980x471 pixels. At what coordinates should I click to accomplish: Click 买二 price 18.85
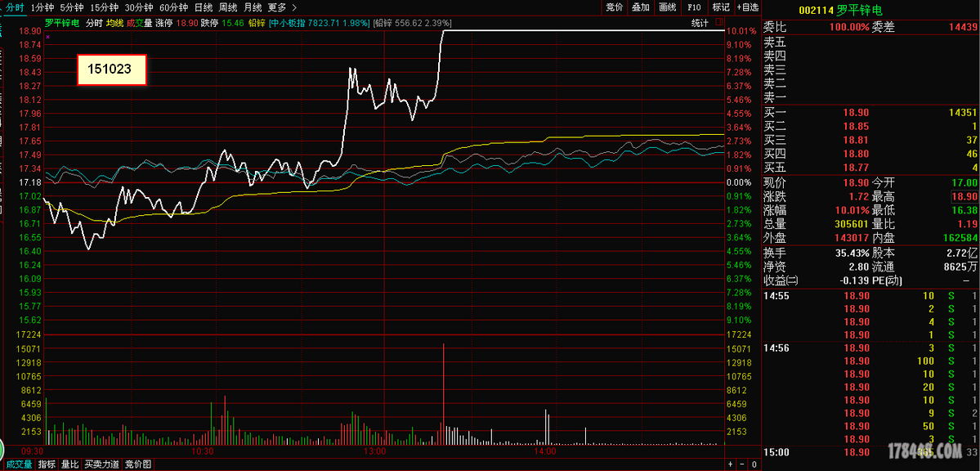(856, 127)
